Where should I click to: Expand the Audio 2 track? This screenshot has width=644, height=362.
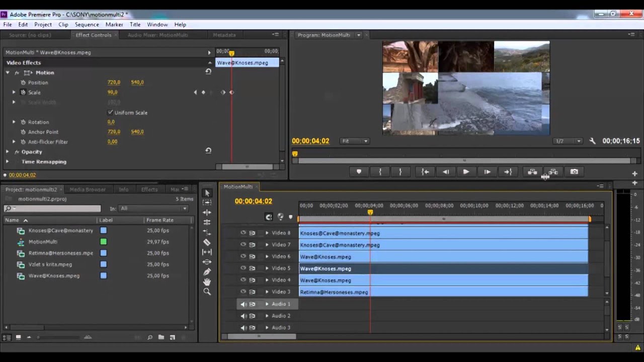pyautogui.click(x=267, y=316)
